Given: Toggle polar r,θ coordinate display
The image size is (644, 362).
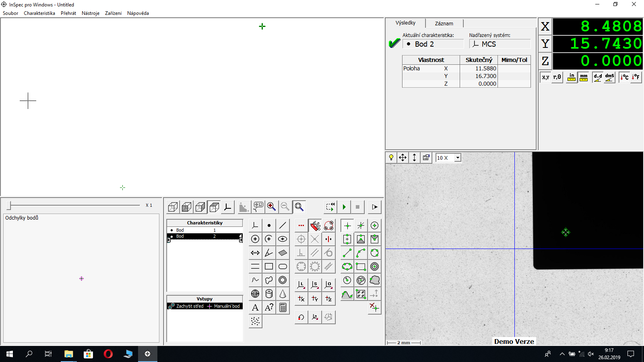Looking at the screenshot, I should pos(557,77).
